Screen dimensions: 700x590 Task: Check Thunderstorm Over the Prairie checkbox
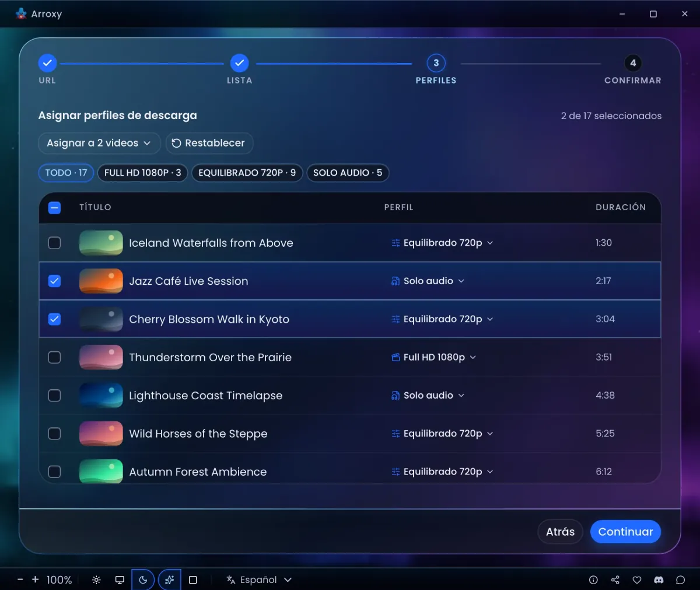[54, 357]
